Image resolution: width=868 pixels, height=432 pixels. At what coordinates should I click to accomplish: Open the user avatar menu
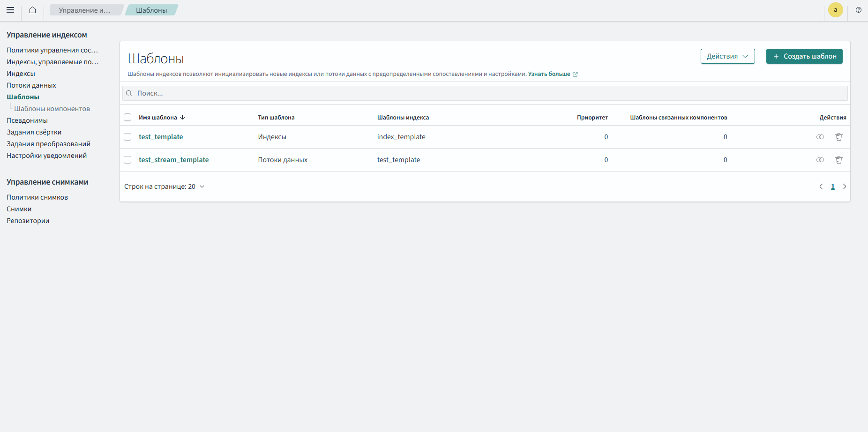(835, 10)
